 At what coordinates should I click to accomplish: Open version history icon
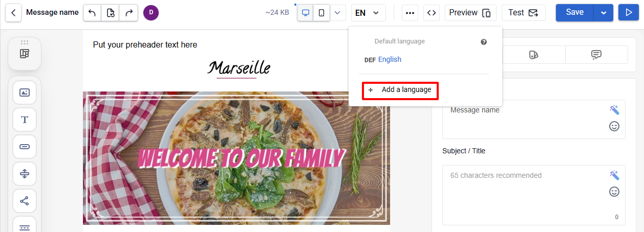111,13
